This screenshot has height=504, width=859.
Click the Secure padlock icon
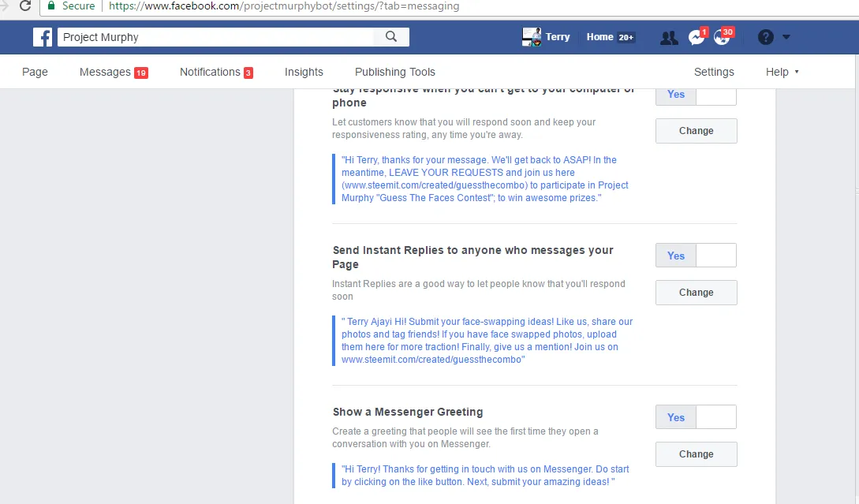coord(51,6)
